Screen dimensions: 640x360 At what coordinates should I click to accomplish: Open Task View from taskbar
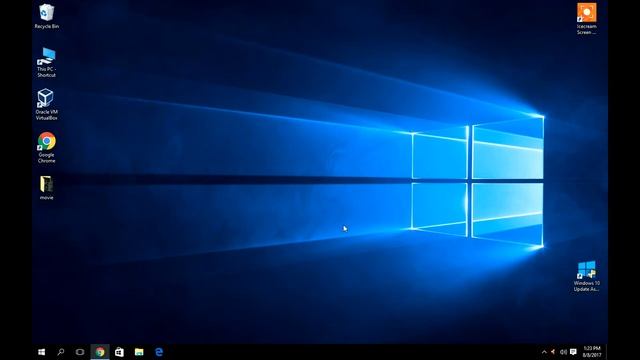[80, 352]
